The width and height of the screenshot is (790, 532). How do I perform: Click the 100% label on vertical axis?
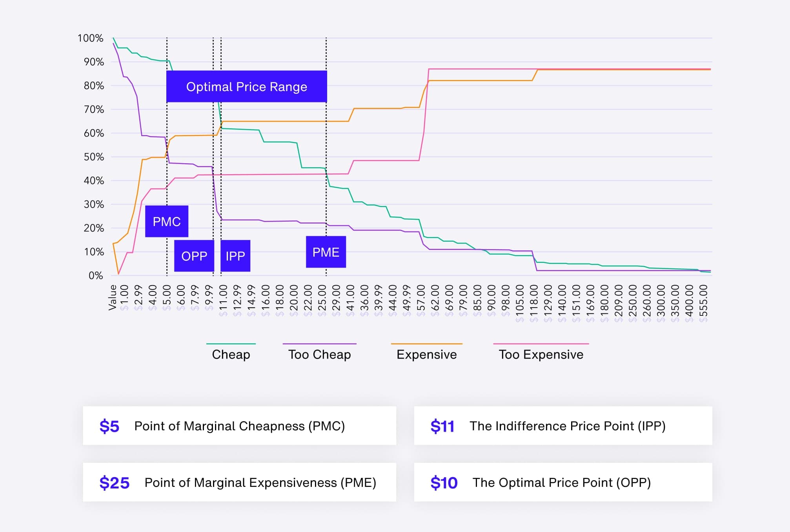[91, 38]
